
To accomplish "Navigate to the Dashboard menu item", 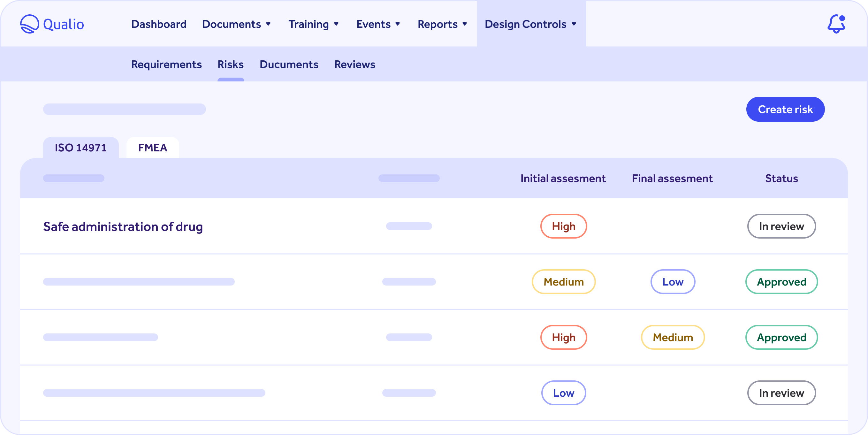I will [158, 24].
